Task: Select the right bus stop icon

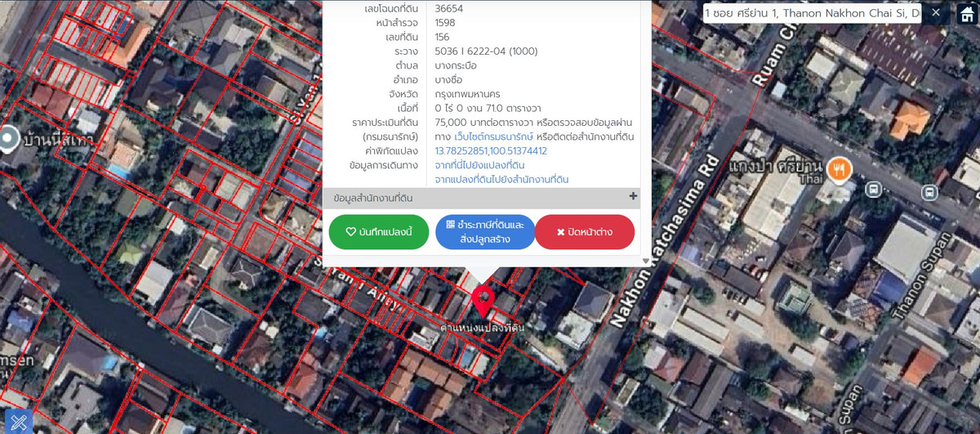Action: tap(929, 192)
